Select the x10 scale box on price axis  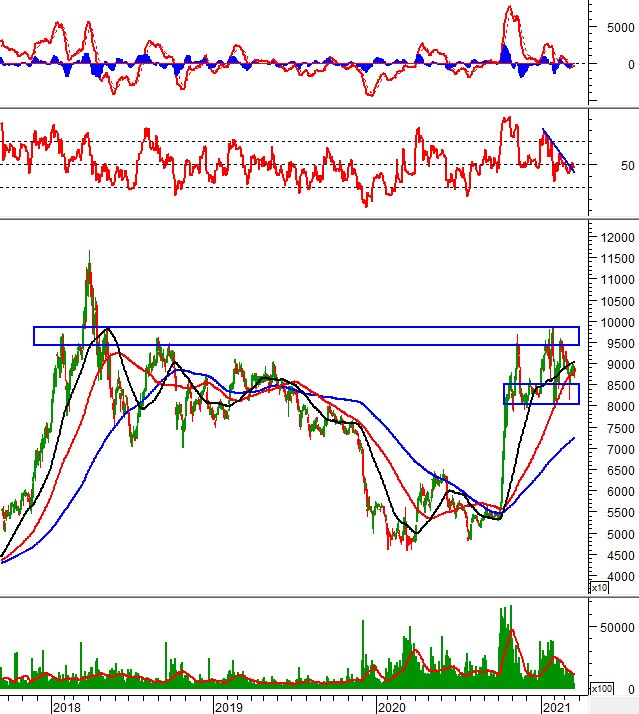pyautogui.click(x=599, y=587)
